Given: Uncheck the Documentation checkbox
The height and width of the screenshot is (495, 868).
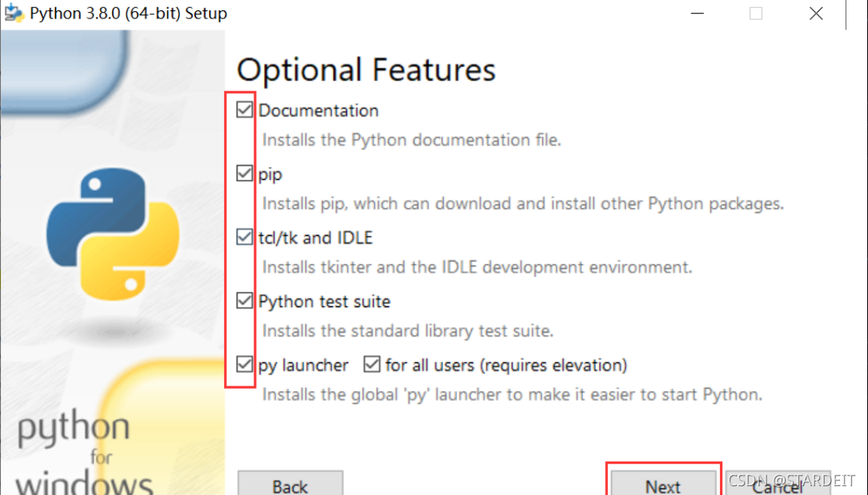Looking at the screenshot, I should tap(244, 110).
